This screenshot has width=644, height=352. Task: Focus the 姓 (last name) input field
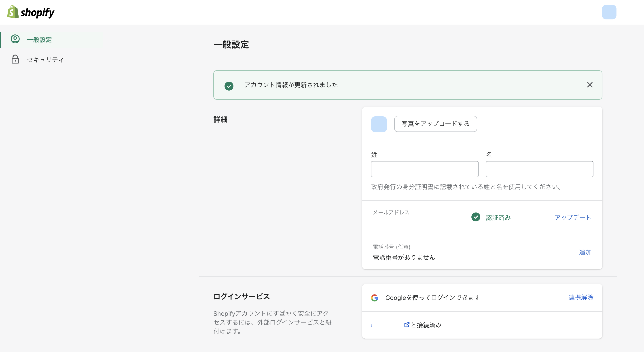[x=424, y=169]
